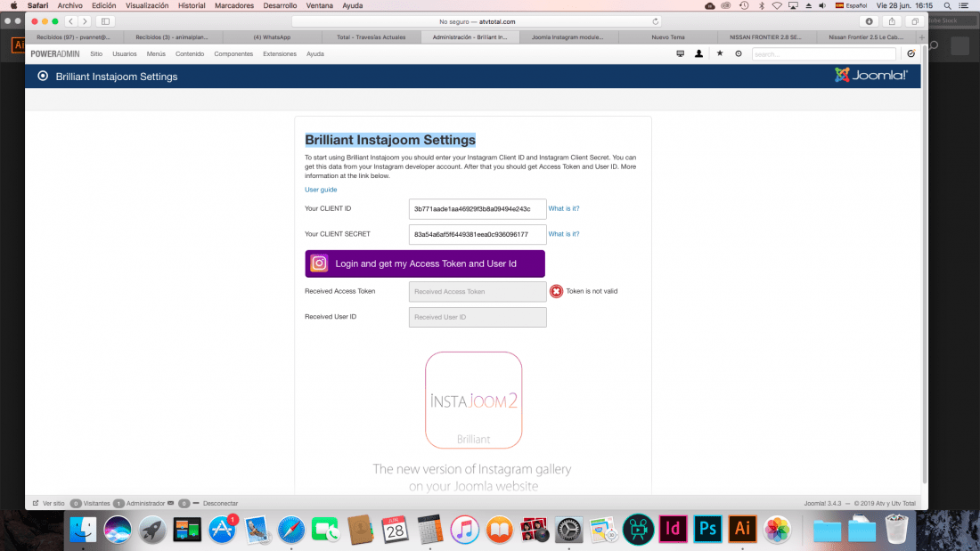Screen dimensions: 980x551
Task: Click the Instajoom 2 Brilliant logo image
Action: 473,400
